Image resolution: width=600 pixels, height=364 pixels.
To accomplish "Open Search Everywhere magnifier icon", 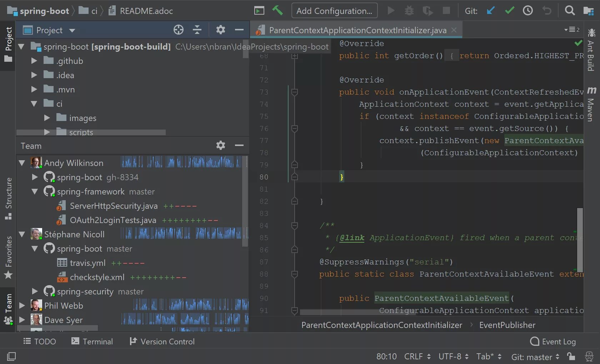I will click(x=570, y=11).
